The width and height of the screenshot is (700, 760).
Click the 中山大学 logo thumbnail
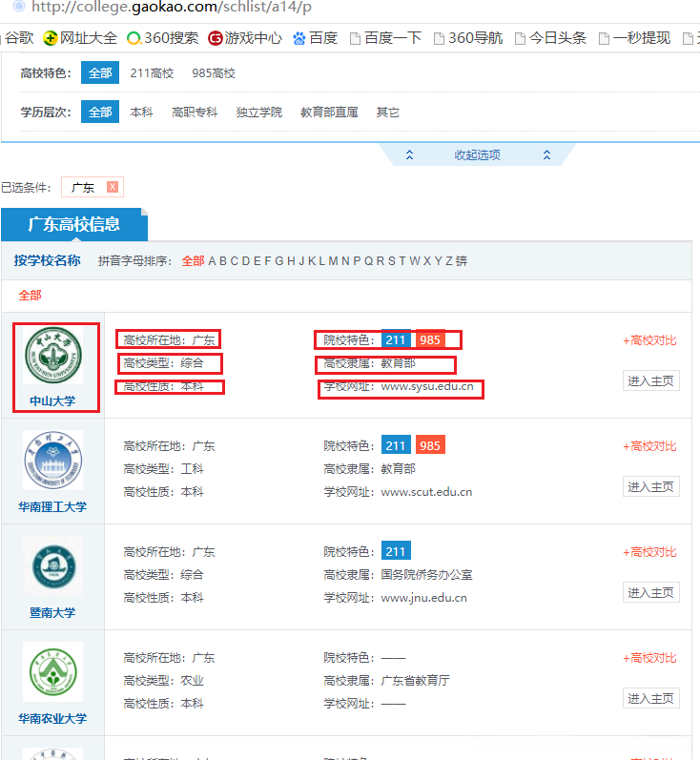pyautogui.click(x=53, y=356)
